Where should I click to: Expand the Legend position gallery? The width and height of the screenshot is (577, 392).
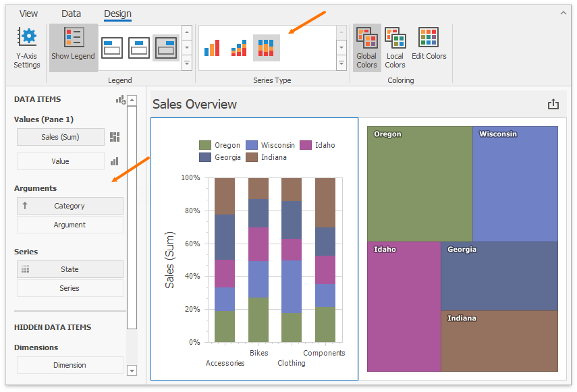click(187, 64)
